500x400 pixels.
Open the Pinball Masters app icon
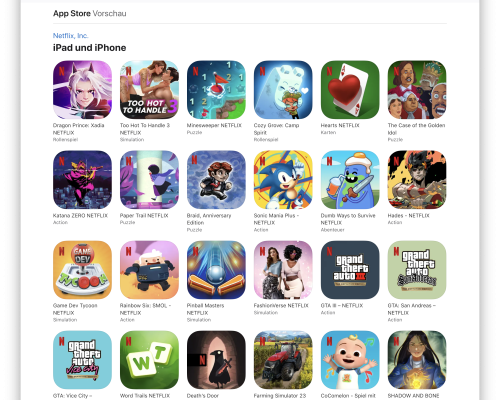click(x=216, y=270)
